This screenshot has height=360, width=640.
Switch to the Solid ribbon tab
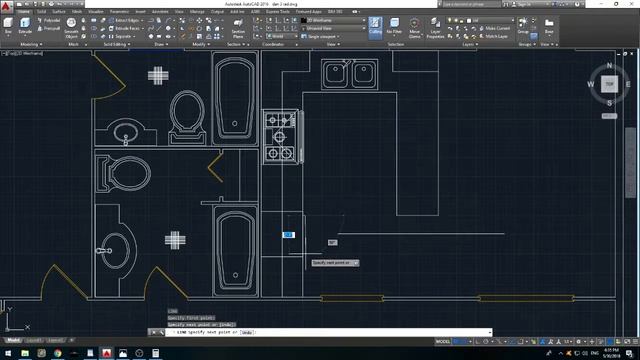(x=41, y=12)
